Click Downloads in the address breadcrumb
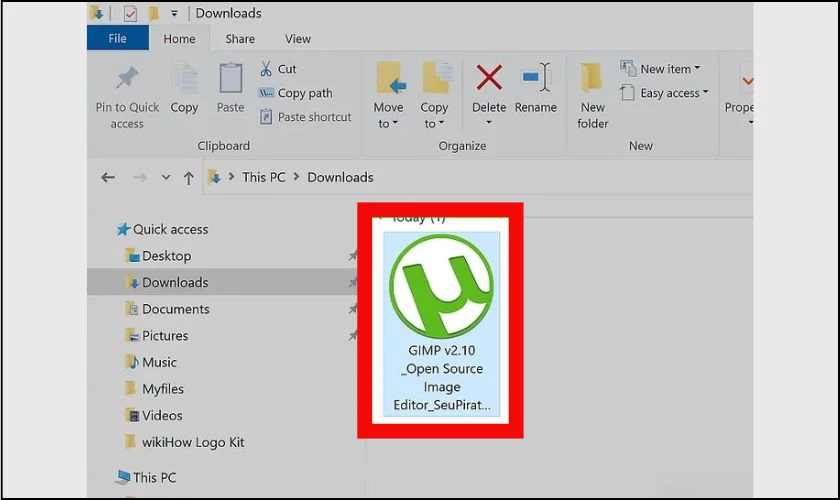This screenshot has height=500, width=840. click(340, 177)
